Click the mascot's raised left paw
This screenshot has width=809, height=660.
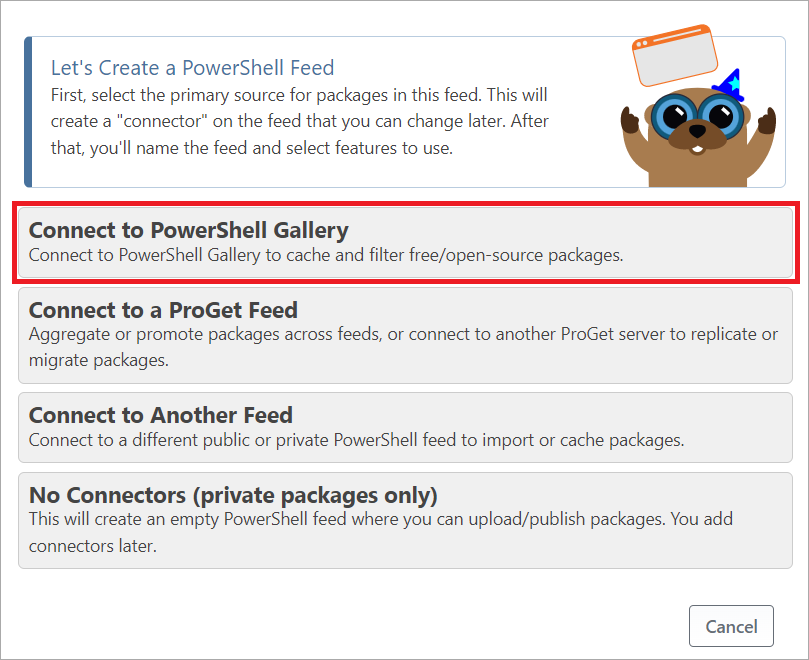coord(630,121)
